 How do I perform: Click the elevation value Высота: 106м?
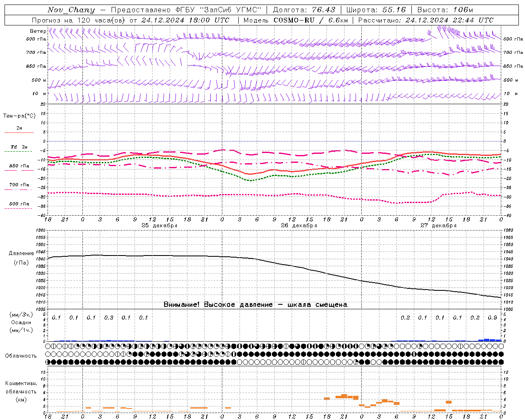(x=445, y=10)
